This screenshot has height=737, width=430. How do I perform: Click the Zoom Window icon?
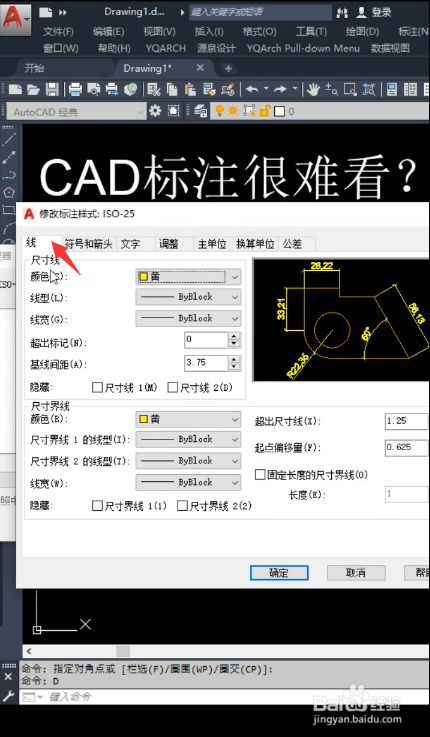[x=350, y=88]
